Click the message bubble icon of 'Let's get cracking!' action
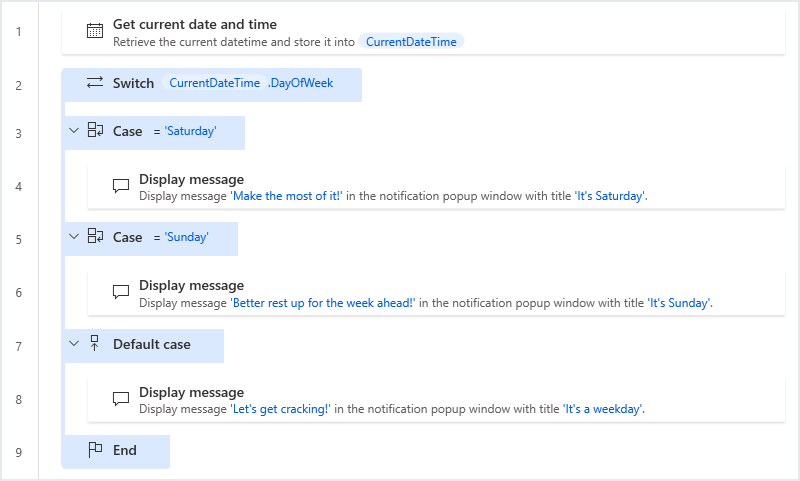 click(x=121, y=398)
